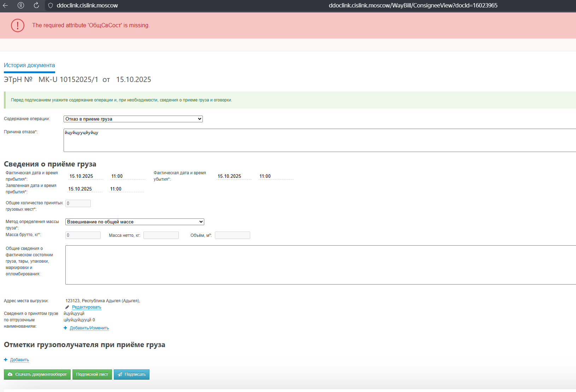Click the Добавить link under consignee marks
Viewport: 576px width, 392px height.
[x=19, y=360]
